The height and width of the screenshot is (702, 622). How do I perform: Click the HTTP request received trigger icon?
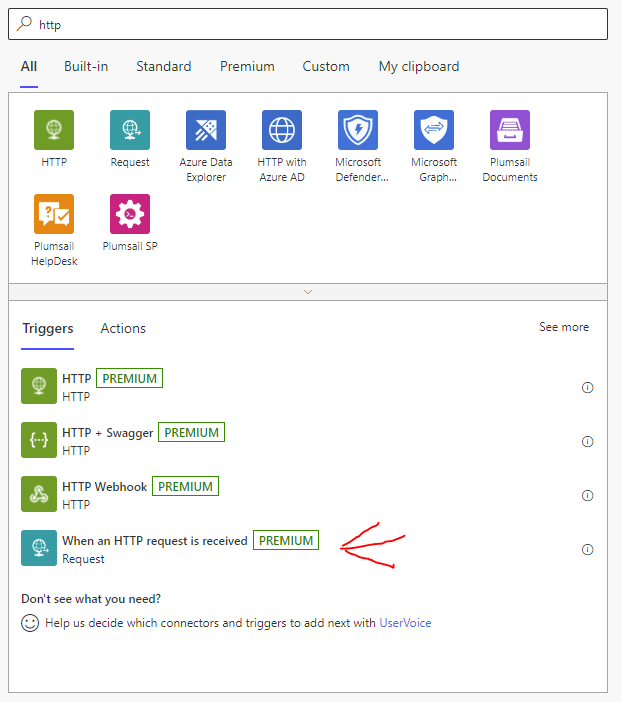39,548
